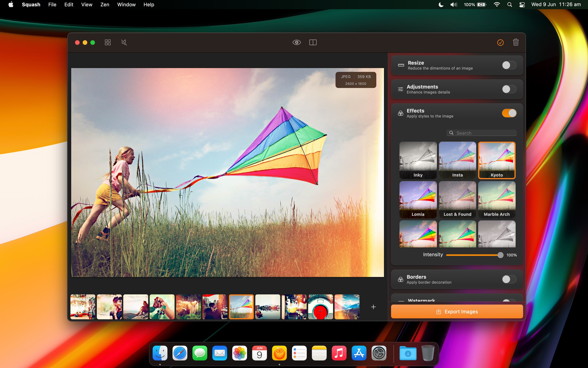Open Spotlight search in menu bar
The width and height of the screenshot is (588, 368).
tap(510, 5)
